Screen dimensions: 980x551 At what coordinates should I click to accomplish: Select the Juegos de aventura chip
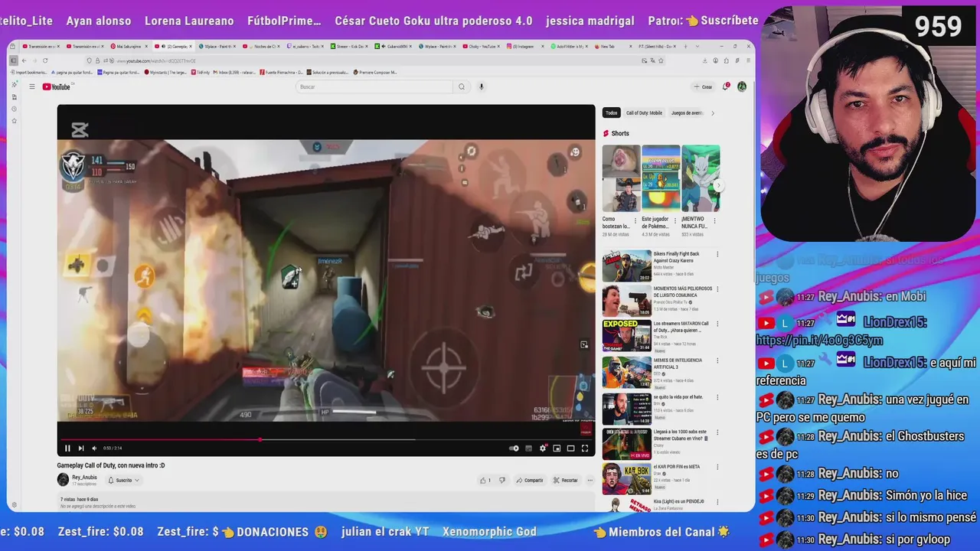click(x=686, y=113)
